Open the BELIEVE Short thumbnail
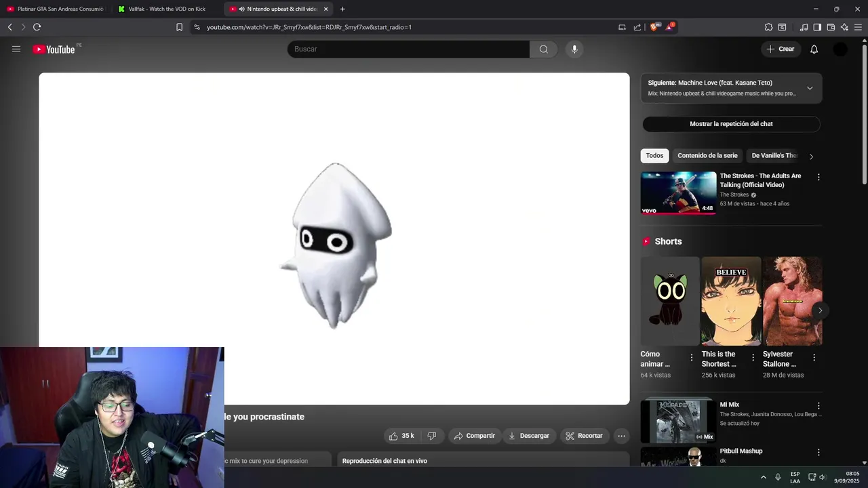868x488 pixels. [731, 301]
